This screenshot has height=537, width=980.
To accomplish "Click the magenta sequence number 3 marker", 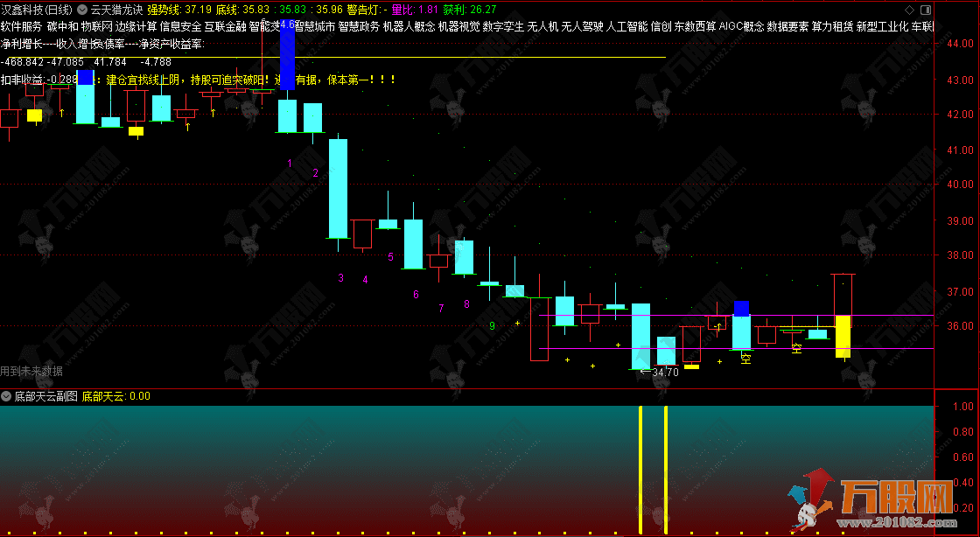I will click(340, 278).
